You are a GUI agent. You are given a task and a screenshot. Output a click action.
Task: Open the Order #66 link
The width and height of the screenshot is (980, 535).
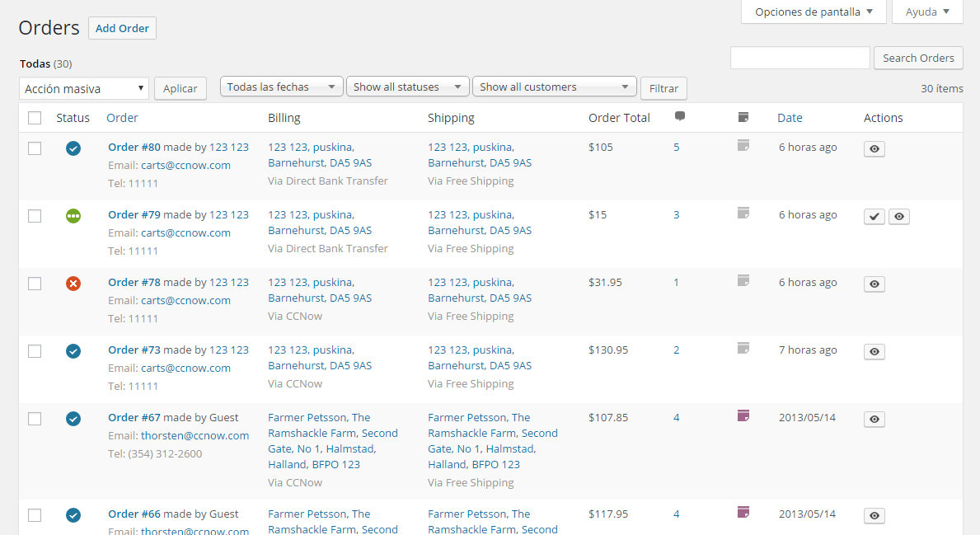coord(134,514)
